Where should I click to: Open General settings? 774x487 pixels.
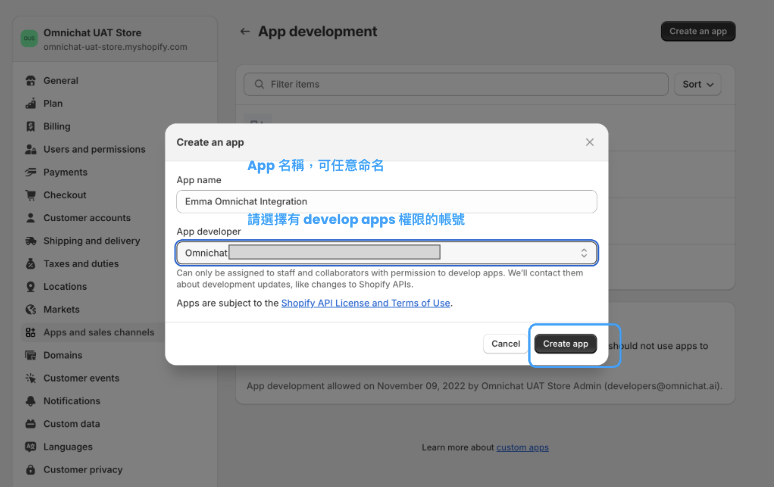pyautogui.click(x=61, y=80)
